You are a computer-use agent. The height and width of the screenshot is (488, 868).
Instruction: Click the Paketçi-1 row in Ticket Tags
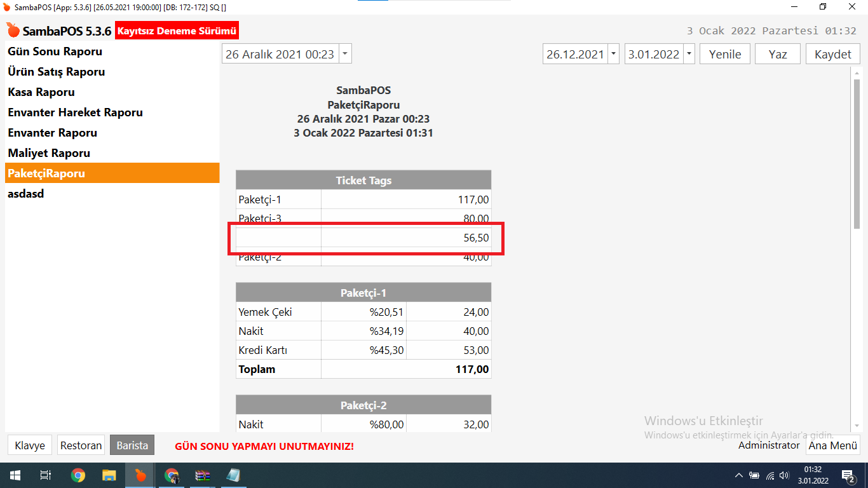point(363,200)
